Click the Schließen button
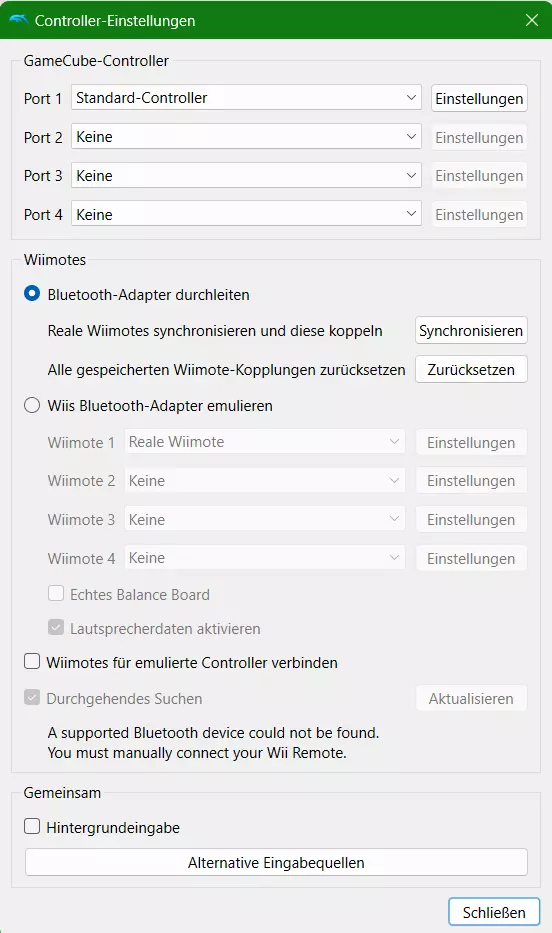This screenshot has width=552, height=933. (494, 912)
